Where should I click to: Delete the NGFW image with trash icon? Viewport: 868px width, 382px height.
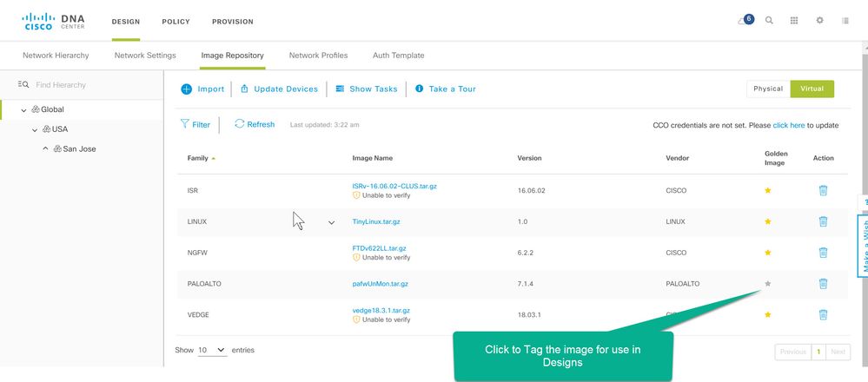(823, 253)
